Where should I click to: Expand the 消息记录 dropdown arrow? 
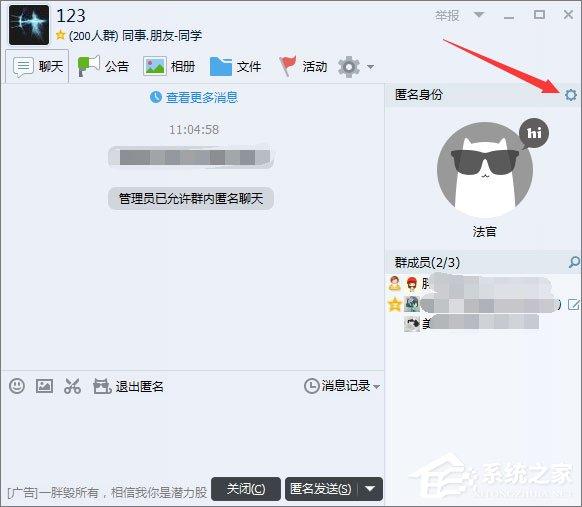[377, 387]
